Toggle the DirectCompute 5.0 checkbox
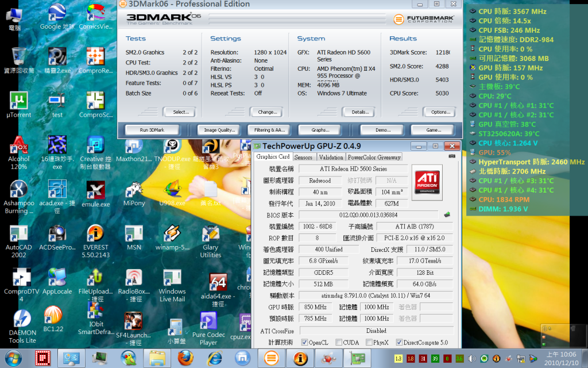This screenshot has width=588, height=368. pos(399,342)
